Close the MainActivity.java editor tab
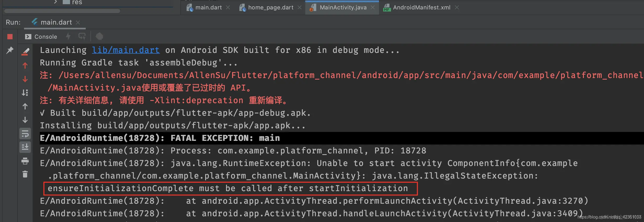Viewport: 644px width, 222px height. click(373, 7)
